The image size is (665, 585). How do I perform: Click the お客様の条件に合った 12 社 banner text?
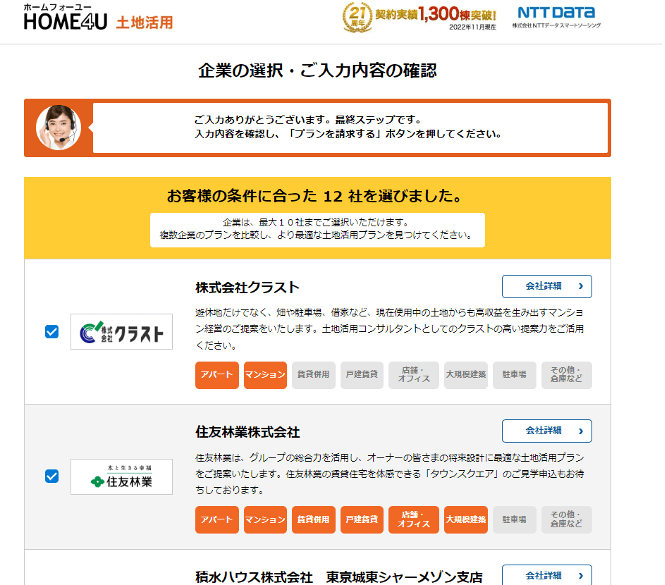(314, 196)
